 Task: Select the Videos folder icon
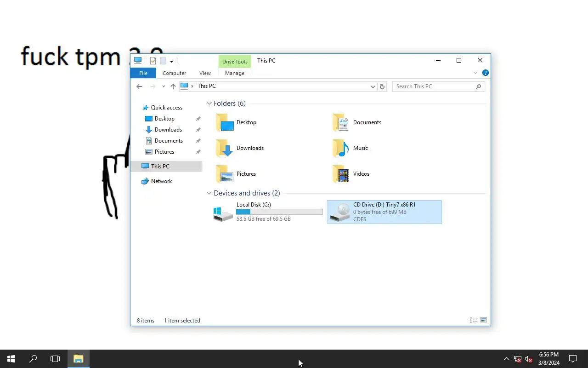coord(341,174)
